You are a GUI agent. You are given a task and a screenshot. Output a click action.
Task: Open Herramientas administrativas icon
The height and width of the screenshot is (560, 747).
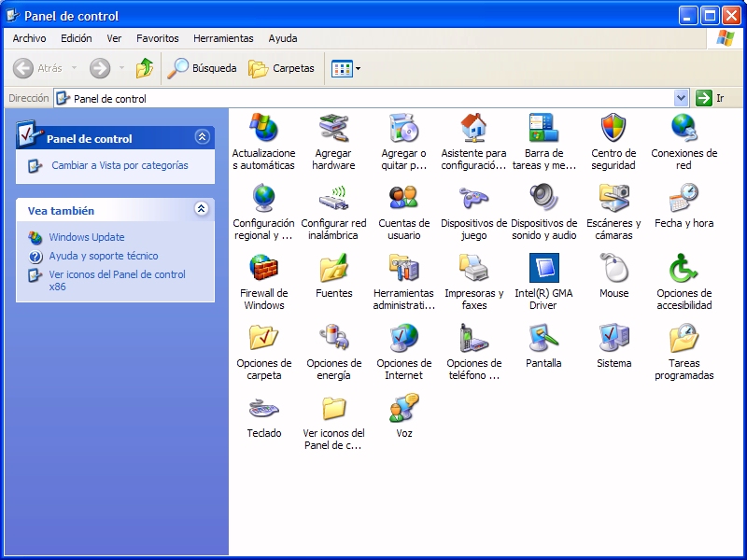click(x=403, y=268)
